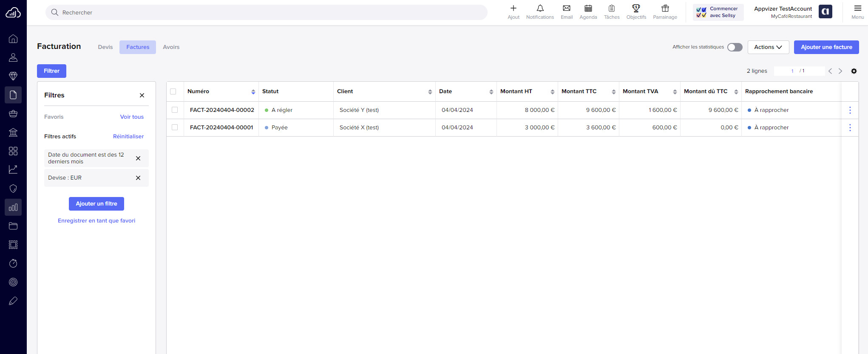Open the shield icon in sidebar
868x354 pixels.
[x=13, y=188]
